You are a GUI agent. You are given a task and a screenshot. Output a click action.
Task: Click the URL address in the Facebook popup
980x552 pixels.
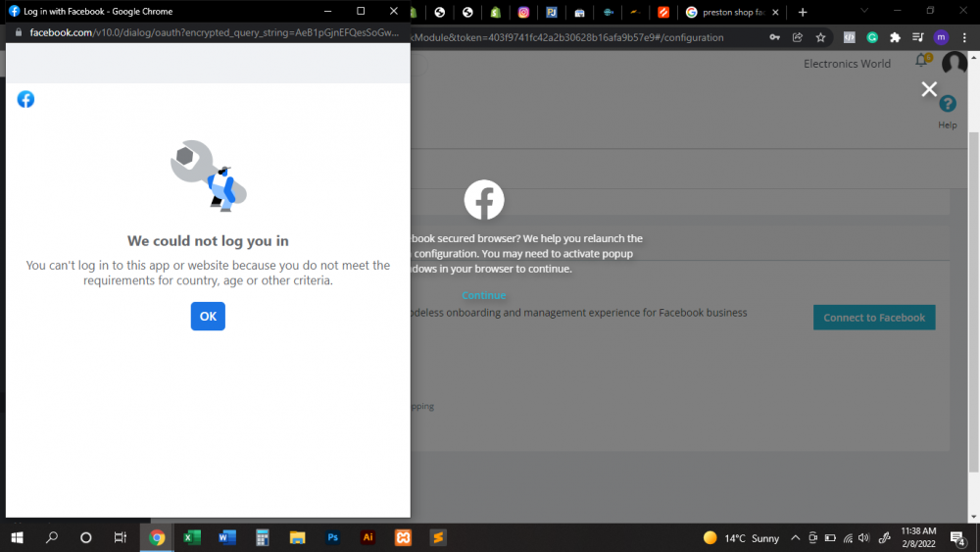[x=214, y=32]
